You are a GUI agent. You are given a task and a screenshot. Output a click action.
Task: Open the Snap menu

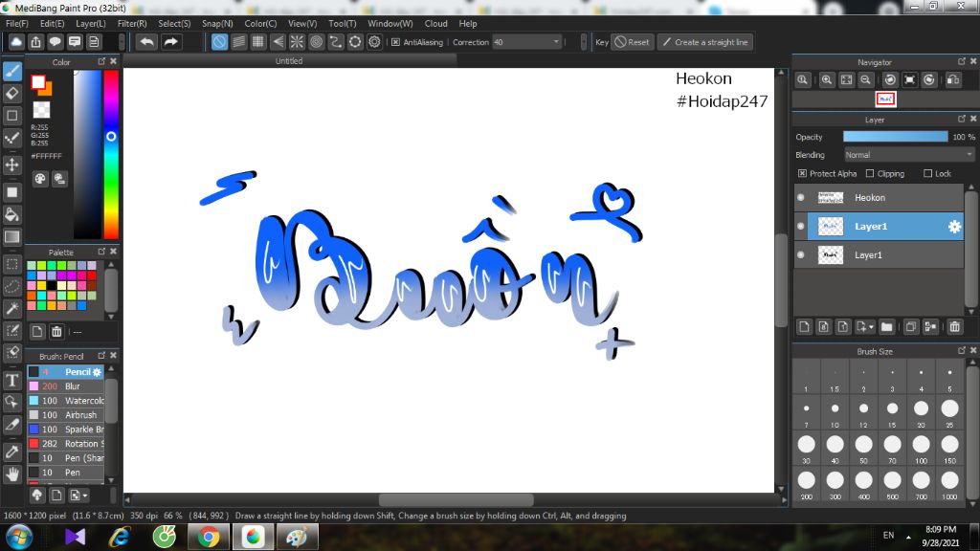point(217,24)
